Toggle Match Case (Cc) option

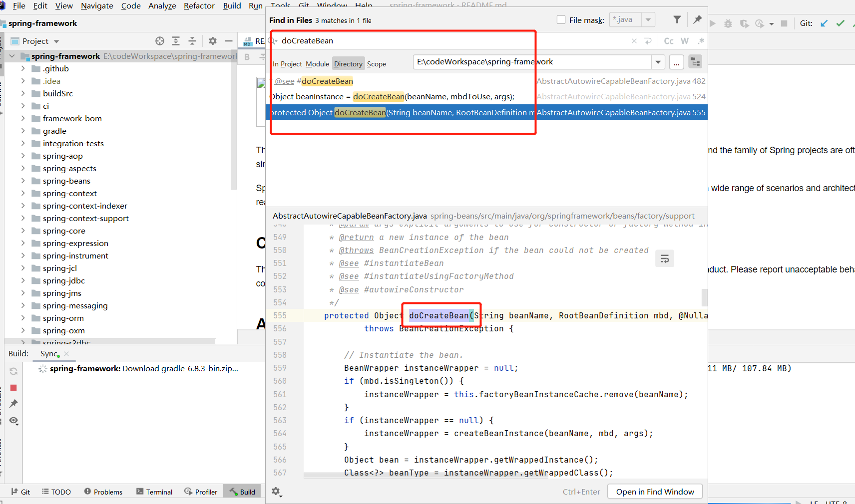[x=669, y=41]
